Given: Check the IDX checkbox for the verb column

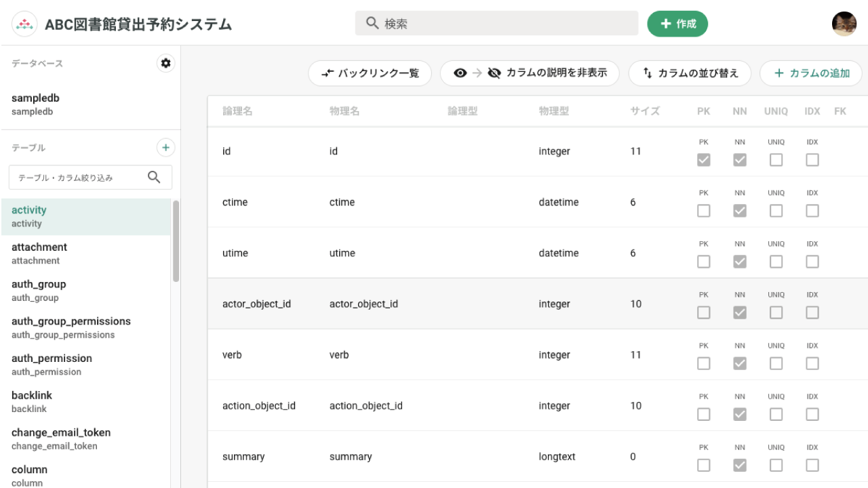Looking at the screenshot, I should [x=812, y=363].
